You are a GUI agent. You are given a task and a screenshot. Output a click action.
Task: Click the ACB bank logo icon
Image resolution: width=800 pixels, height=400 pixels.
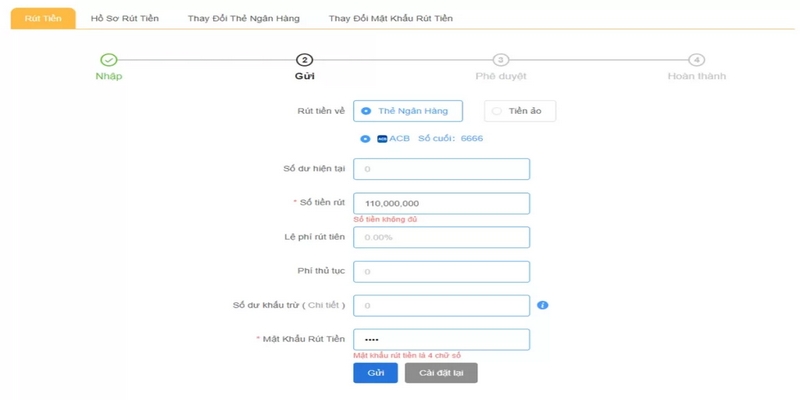coord(382,139)
